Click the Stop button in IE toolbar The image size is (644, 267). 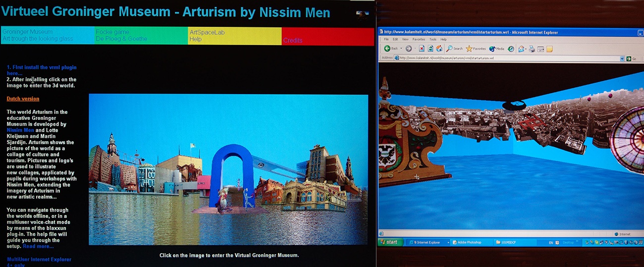422,49
